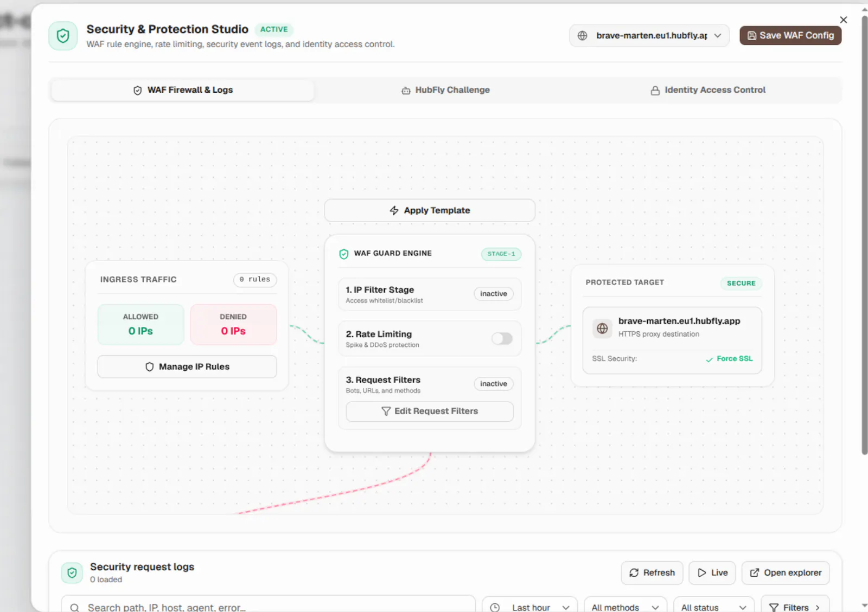868x612 pixels.
Task: Click the shield icon beside Security & Protection Studio
Action: point(63,36)
